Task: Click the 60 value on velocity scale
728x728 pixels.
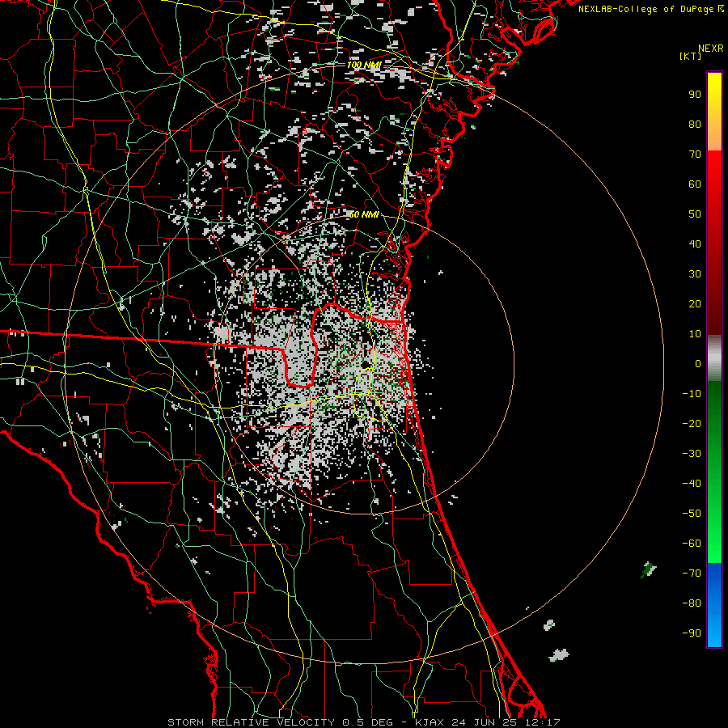Action: pos(695,184)
